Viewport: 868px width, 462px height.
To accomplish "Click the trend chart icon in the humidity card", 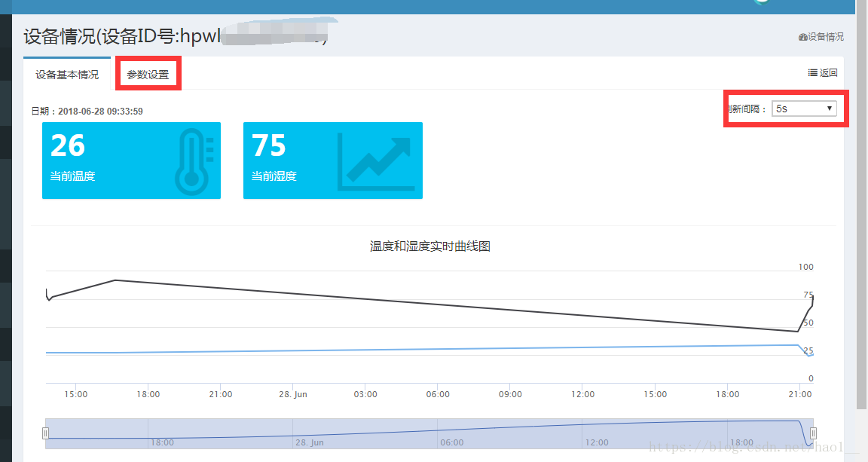I will pos(377,162).
